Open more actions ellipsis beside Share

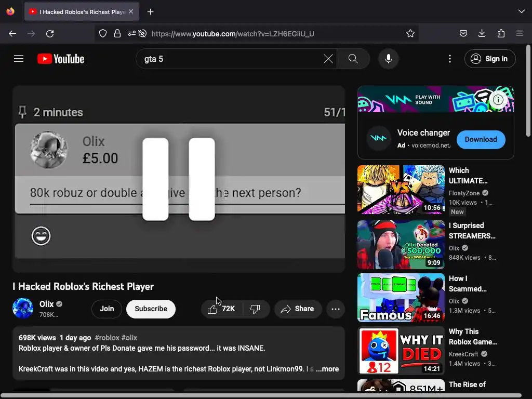[x=336, y=309]
